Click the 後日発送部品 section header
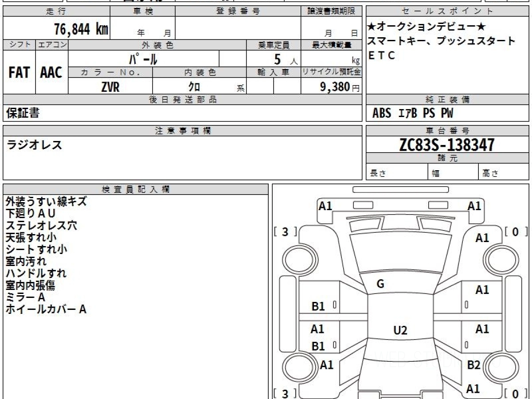 182,100
